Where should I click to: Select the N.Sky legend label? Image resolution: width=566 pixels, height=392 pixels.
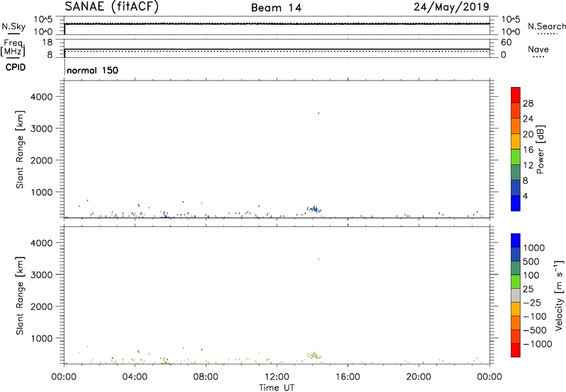tap(13, 26)
